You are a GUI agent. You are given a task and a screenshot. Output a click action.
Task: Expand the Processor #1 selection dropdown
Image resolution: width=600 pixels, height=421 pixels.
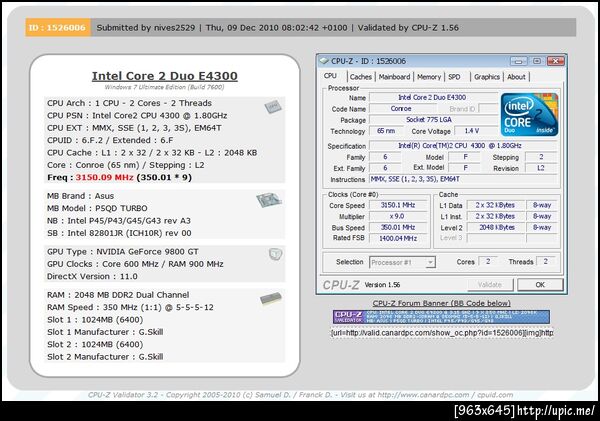(x=431, y=263)
